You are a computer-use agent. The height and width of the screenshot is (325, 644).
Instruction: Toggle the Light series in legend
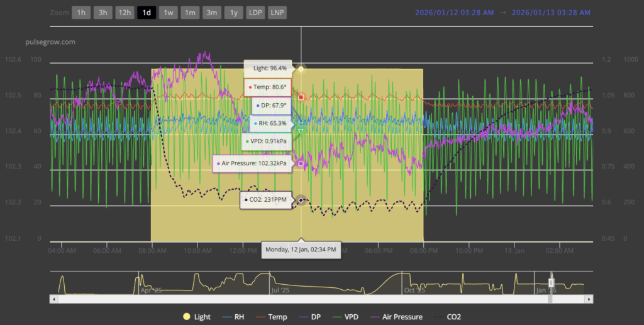197,317
